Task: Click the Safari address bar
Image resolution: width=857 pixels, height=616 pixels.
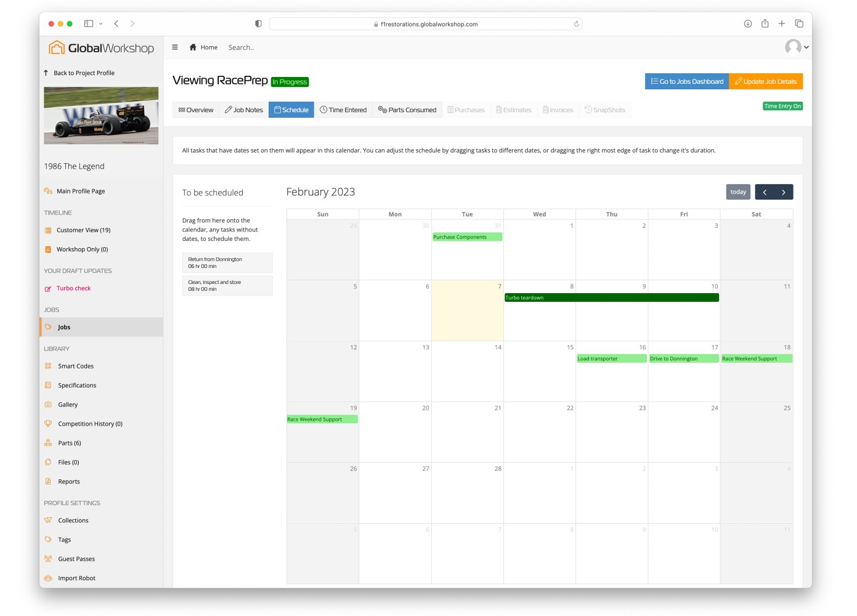Action: pos(426,24)
